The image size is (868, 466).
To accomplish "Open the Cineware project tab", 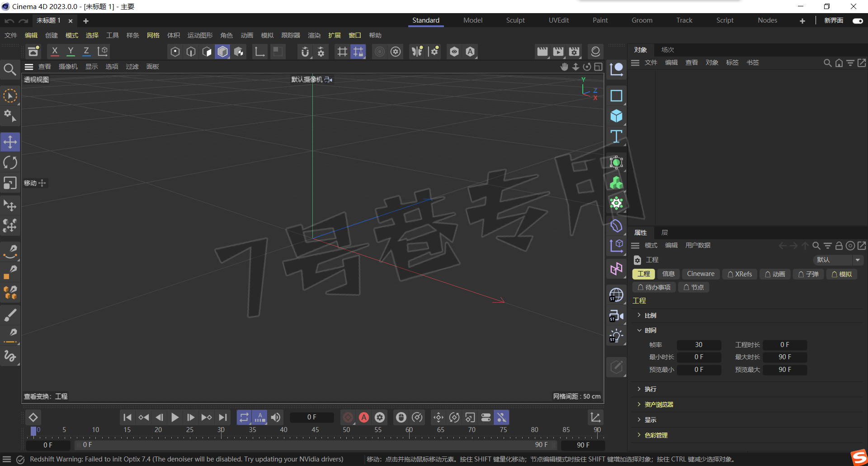I will pos(701,274).
